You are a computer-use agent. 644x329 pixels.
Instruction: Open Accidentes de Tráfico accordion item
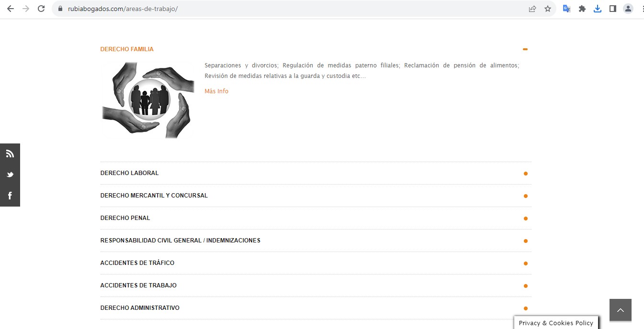[137, 263]
